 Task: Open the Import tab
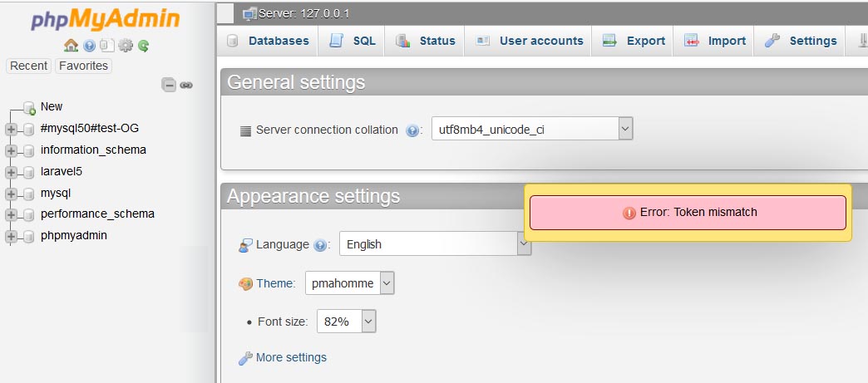714,41
